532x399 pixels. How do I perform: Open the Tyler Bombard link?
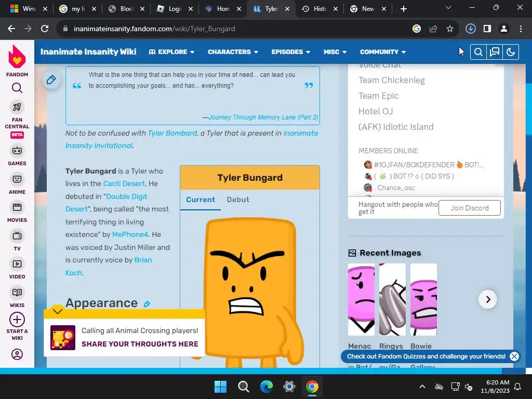click(x=172, y=133)
